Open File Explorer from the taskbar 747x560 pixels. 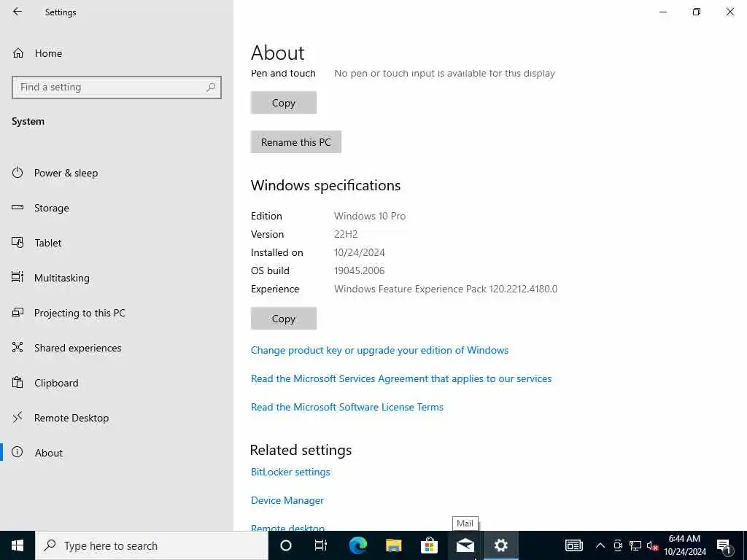[x=393, y=545]
